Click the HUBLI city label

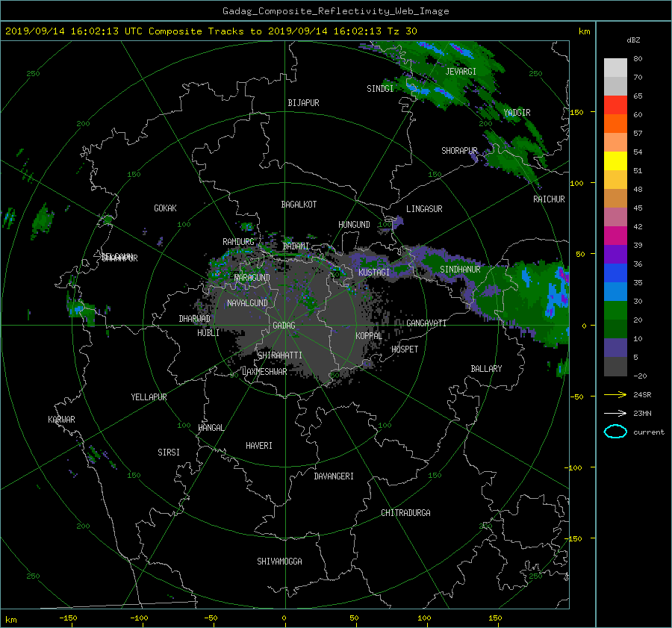pyautogui.click(x=208, y=333)
